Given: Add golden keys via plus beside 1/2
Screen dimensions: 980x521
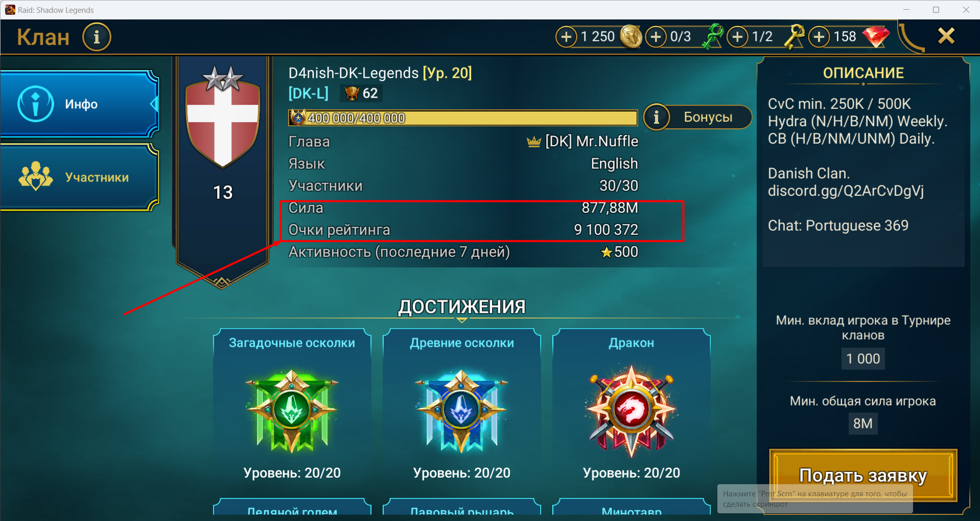Looking at the screenshot, I should [x=737, y=37].
